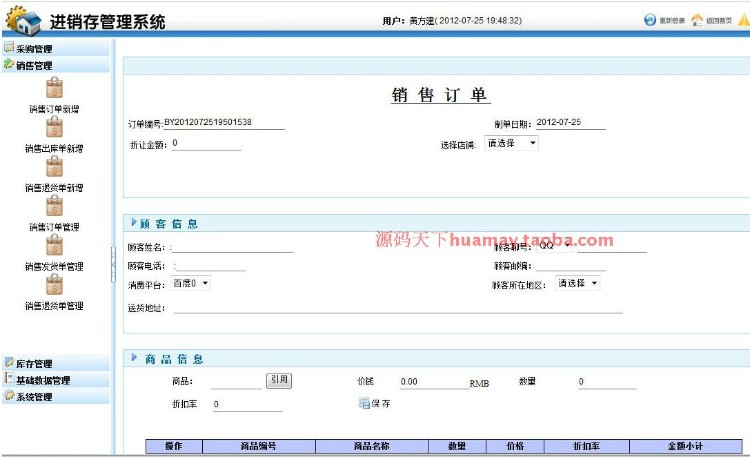The image size is (750, 457).
Task: Click the 销售管理 menu icon
Action: [x=9, y=64]
